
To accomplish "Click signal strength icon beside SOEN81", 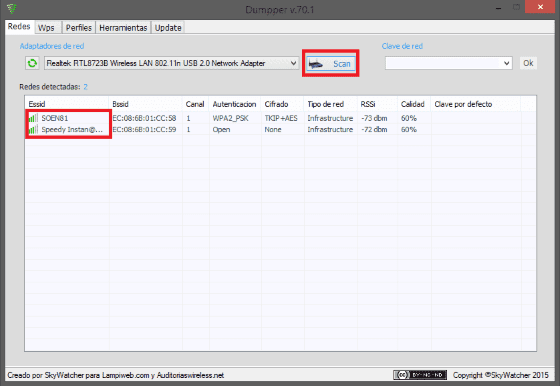I will click(x=33, y=118).
